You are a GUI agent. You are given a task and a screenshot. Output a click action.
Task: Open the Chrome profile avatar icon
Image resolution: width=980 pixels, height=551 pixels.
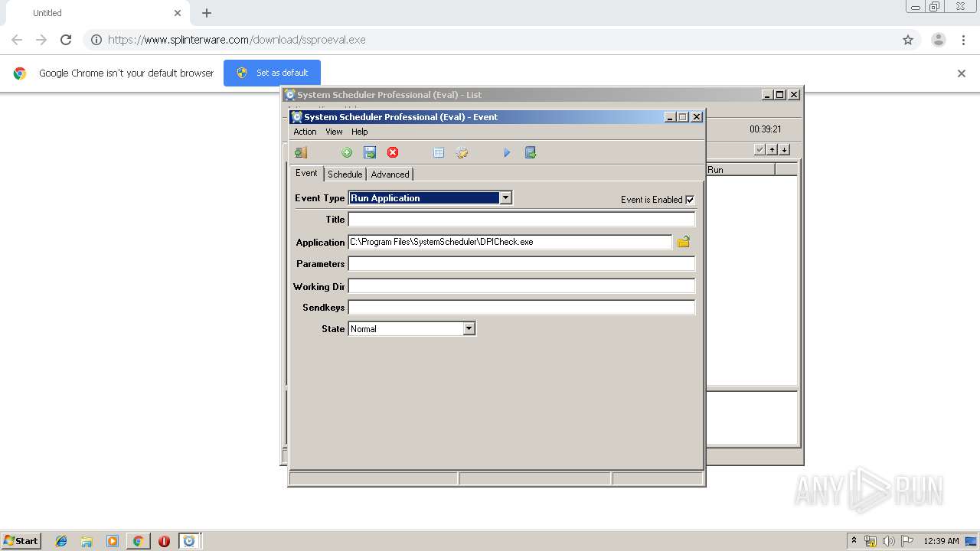[x=938, y=40]
